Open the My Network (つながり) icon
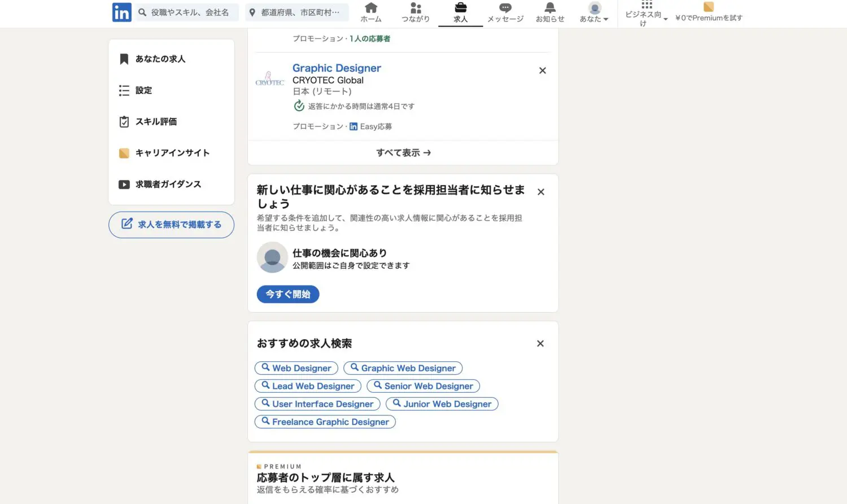847x504 pixels. click(416, 12)
